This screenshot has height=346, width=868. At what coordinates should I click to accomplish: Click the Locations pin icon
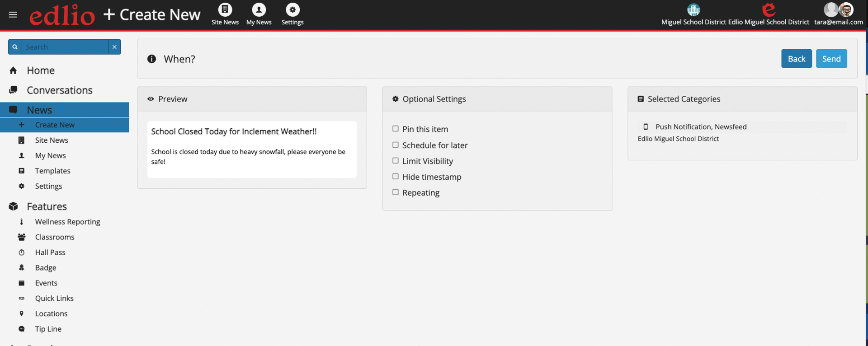tap(21, 313)
